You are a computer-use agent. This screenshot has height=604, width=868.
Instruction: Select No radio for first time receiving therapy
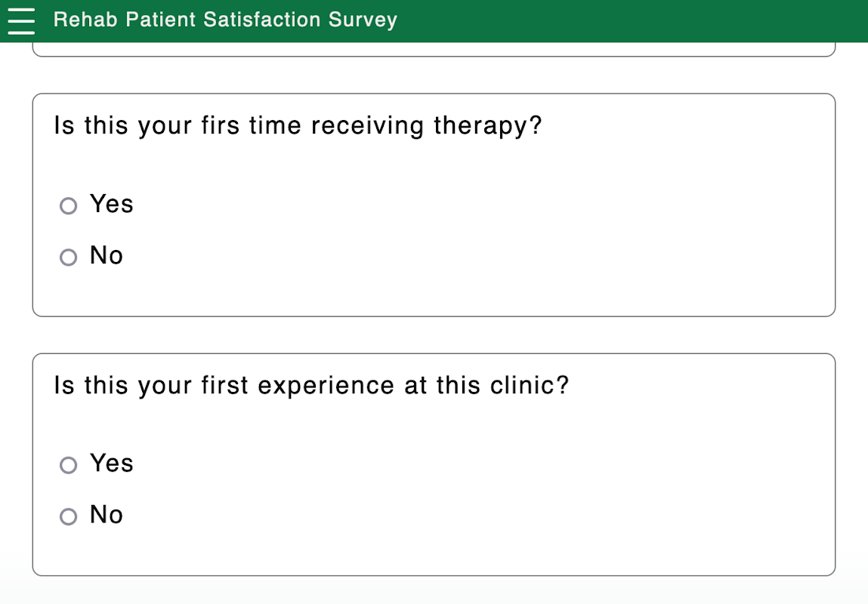(x=69, y=257)
